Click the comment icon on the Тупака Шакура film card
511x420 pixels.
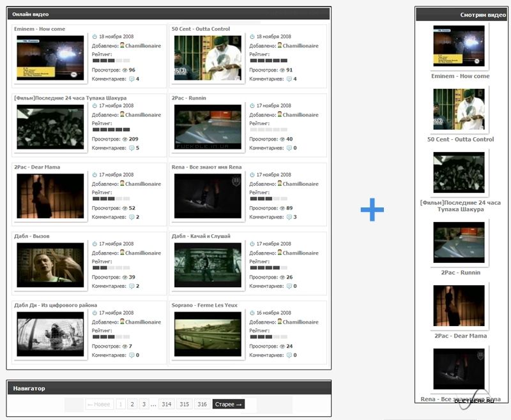132,148
